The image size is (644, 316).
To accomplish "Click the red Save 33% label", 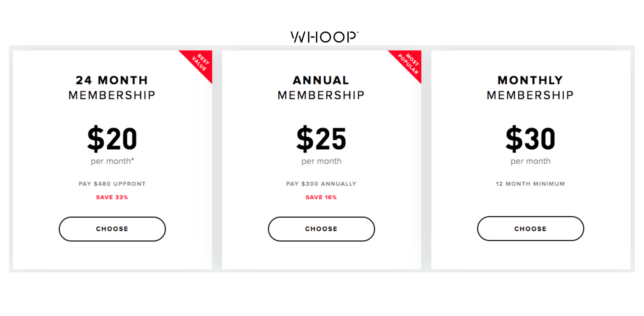I will [x=112, y=197].
